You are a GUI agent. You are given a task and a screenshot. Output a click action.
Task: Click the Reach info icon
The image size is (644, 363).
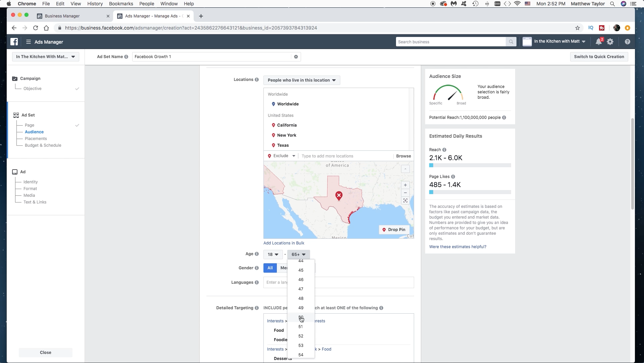[x=444, y=150]
